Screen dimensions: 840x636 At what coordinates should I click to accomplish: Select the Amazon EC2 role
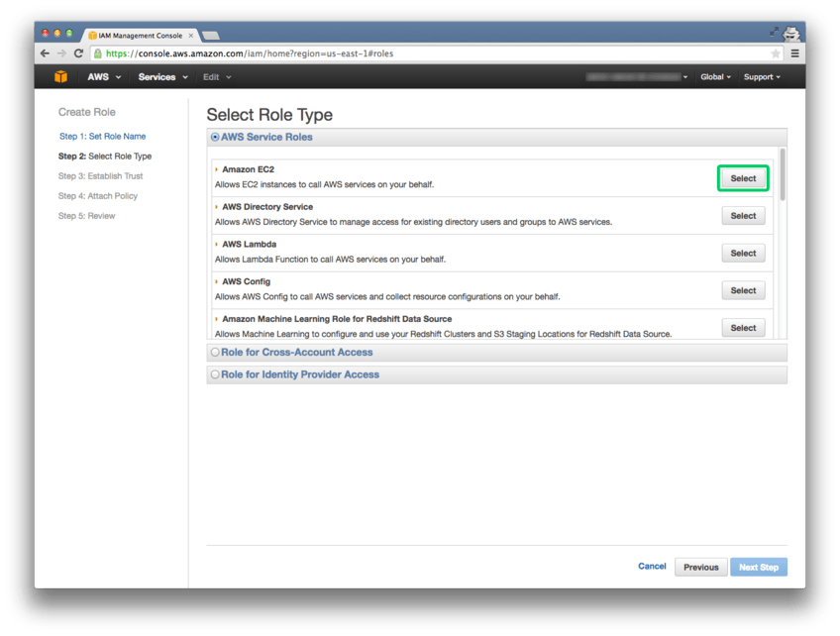coord(743,178)
